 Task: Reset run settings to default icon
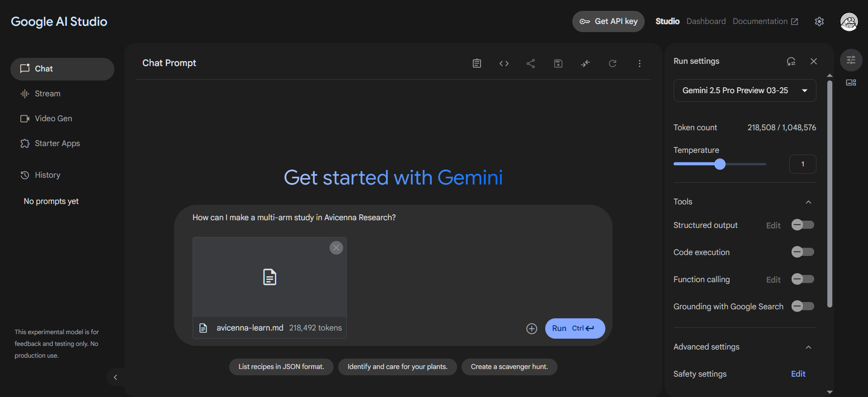click(791, 61)
